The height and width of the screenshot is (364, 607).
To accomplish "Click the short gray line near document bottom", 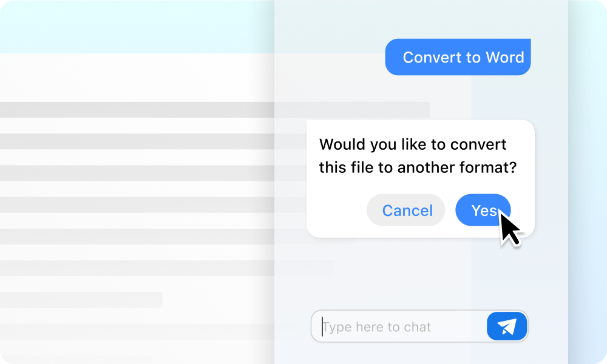I will pyautogui.click(x=79, y=300).
